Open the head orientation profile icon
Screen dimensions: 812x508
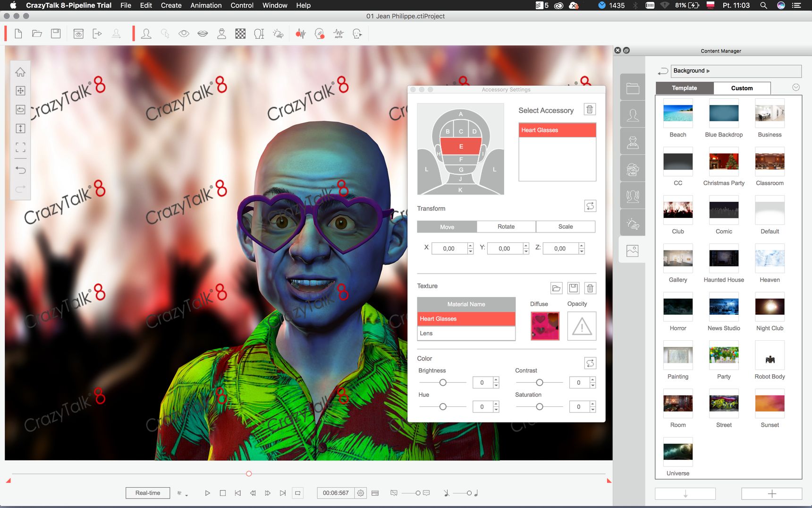click(x=259, y=34)
